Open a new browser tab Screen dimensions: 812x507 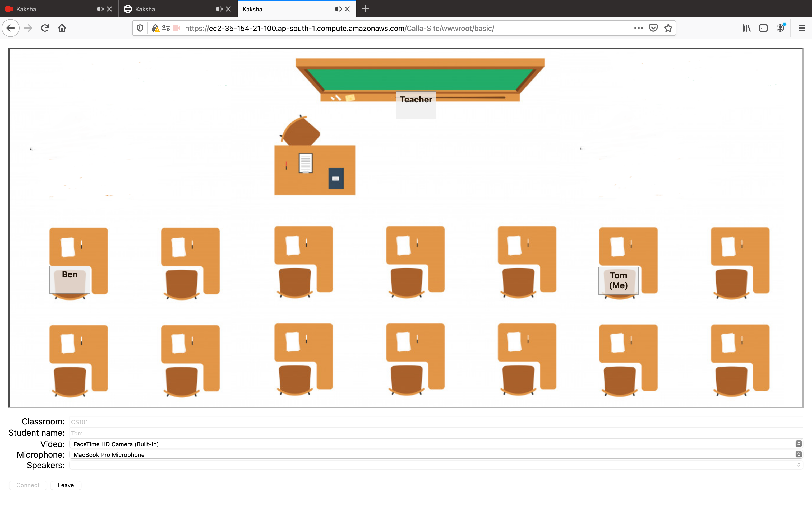tap(365, 9)
